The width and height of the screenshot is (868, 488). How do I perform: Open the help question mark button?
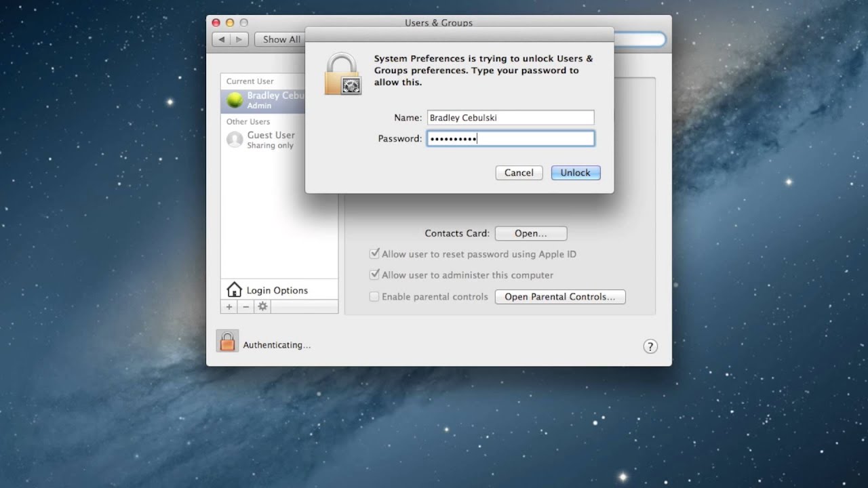click(x=650, y=346)
